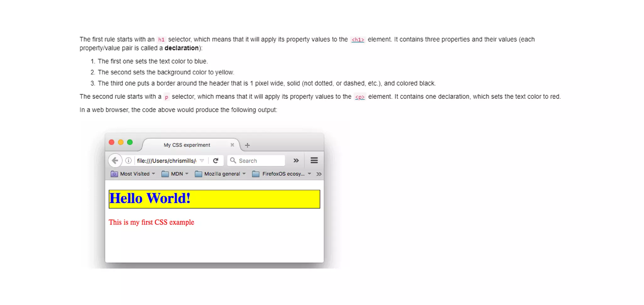Close the My CSS experiment tab
Image resolution: width=644 pixels, height=305 pixels.
pos(232,145)
